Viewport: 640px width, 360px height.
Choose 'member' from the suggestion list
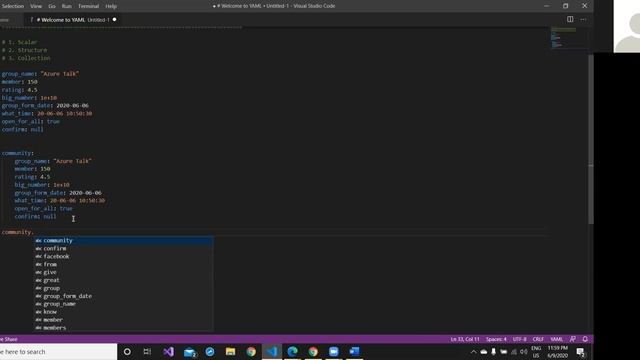coord(123,320)
